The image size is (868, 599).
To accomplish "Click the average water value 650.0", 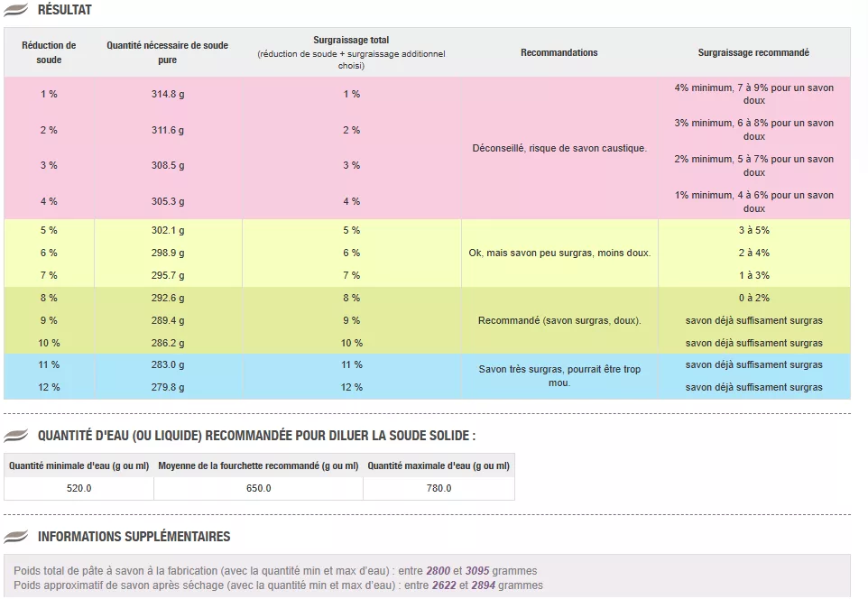I will (258, 488).
